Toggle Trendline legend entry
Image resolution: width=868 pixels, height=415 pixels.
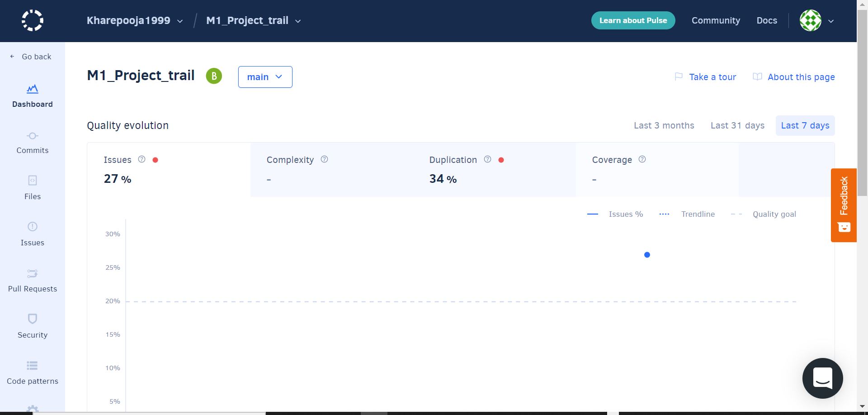coord(687,214)
